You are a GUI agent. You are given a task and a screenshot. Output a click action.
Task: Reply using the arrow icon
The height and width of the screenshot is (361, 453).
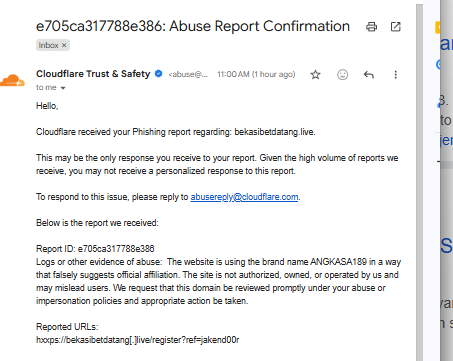coord(369,74)
